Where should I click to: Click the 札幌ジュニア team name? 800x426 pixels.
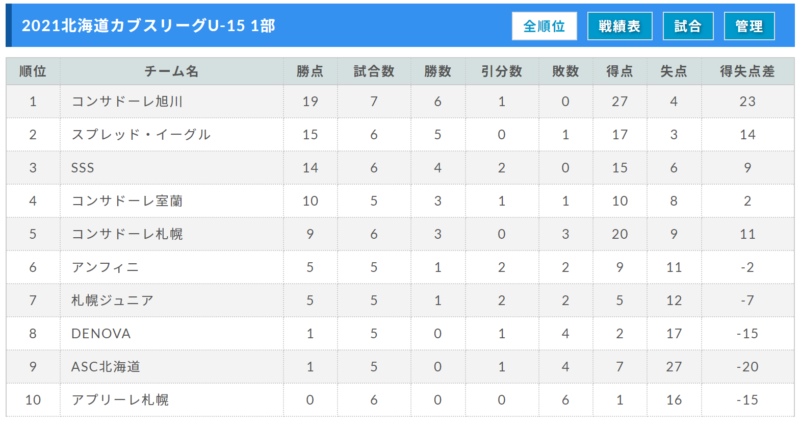click(112, 300)
